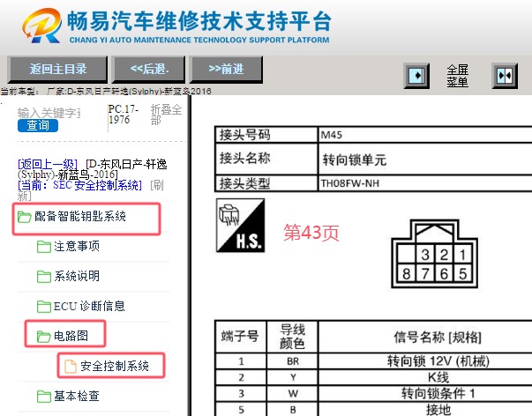Click the H.S. harness side connector icon
532x416 pixels.
pos(241,226)
